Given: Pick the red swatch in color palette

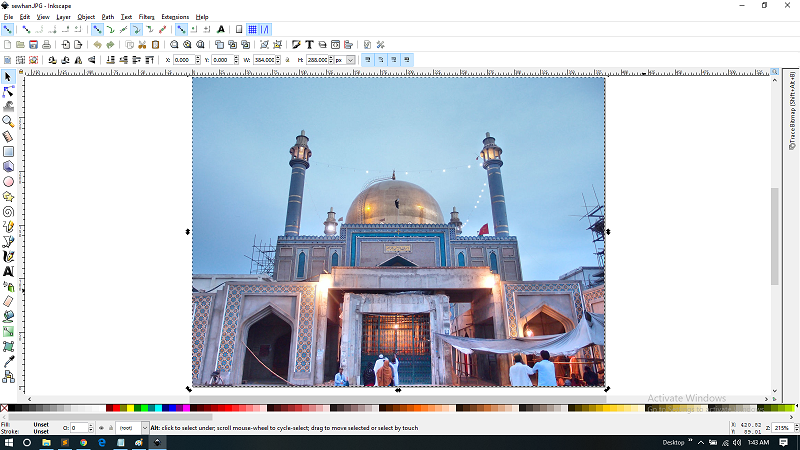Looking at the screenshot, I should coord(115,408).
